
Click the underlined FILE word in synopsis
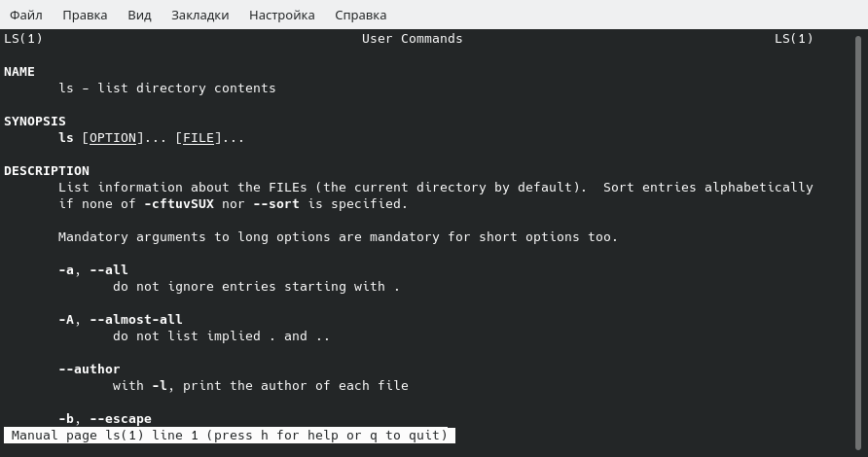[x=199, y=138]
